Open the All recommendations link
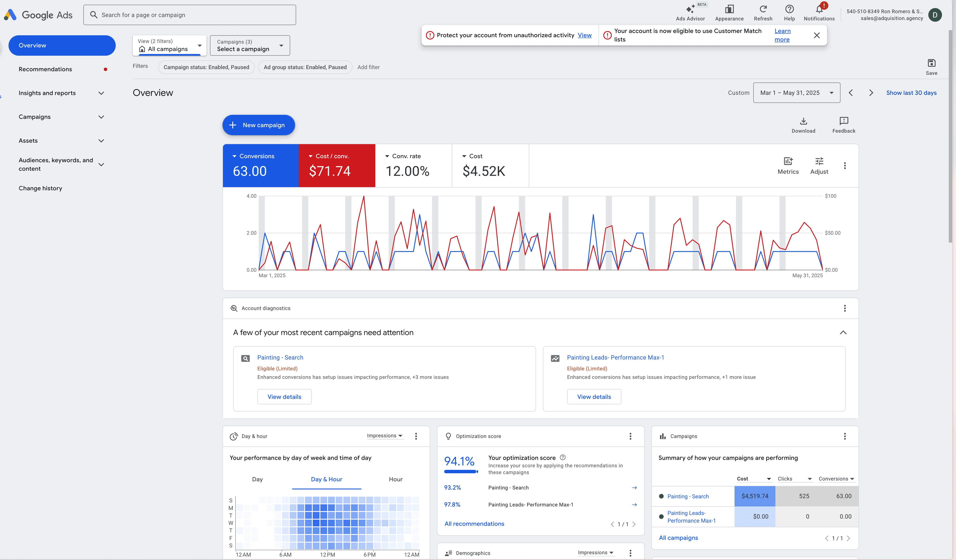Screen dimensions: 956x560 (x=474, y=524)
